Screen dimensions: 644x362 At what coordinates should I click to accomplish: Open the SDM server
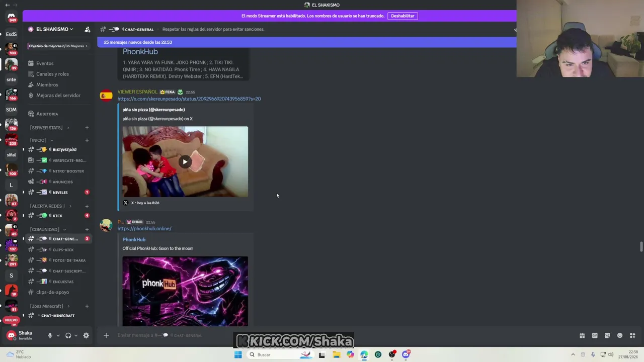[x=11, y=110]
